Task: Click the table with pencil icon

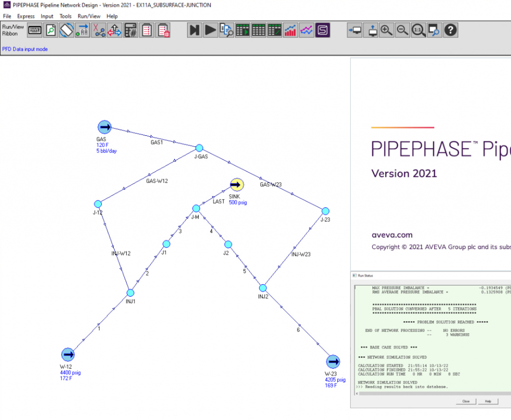Action: click(274, 30)
